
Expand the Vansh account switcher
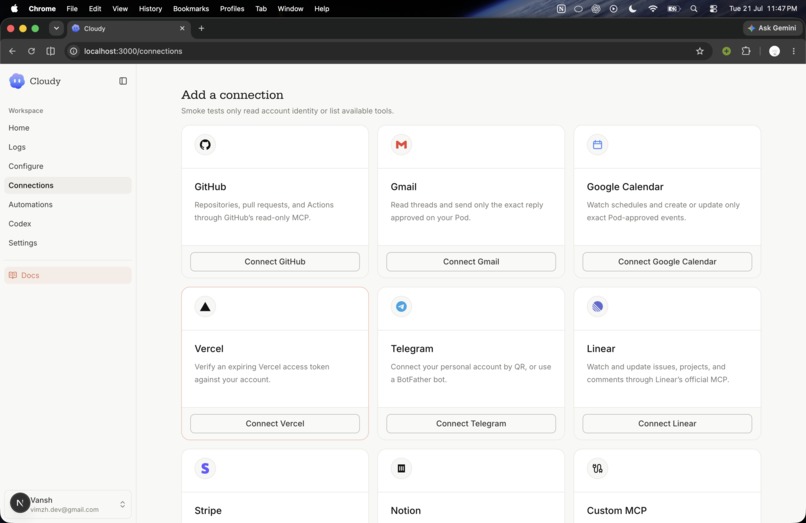point(122,504)
